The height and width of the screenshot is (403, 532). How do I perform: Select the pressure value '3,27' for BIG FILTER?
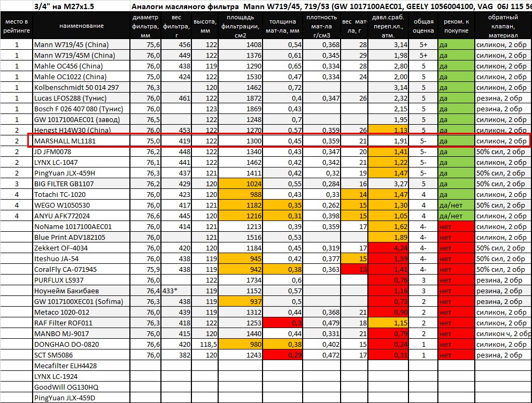pos(389,184)
